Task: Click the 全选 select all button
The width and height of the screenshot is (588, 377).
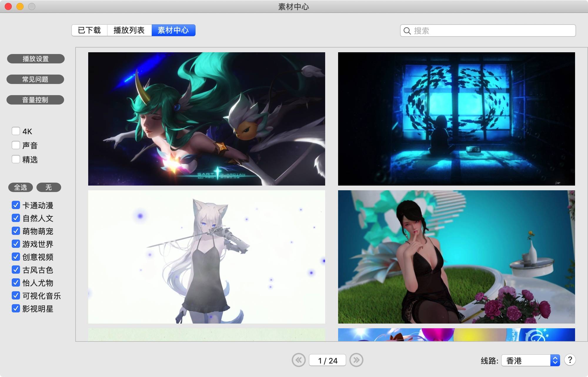Action: 20,187
